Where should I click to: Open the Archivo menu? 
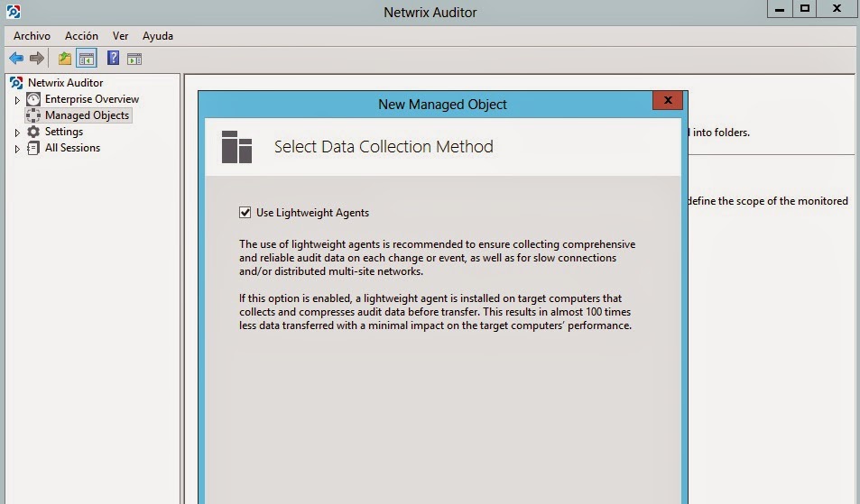click(x=32, y=36)
